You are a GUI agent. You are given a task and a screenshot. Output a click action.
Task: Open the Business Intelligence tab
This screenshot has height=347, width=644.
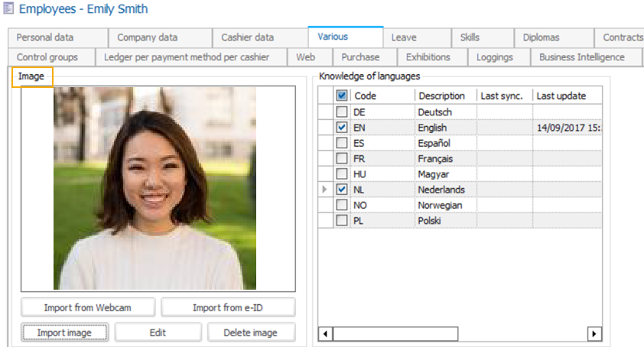581,57
